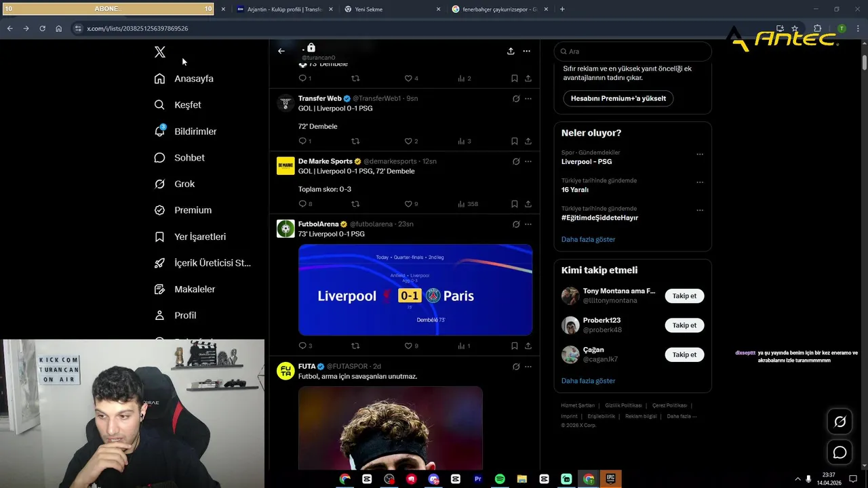
Task: Follow Tony Montana account
Action: click(684, 296)
